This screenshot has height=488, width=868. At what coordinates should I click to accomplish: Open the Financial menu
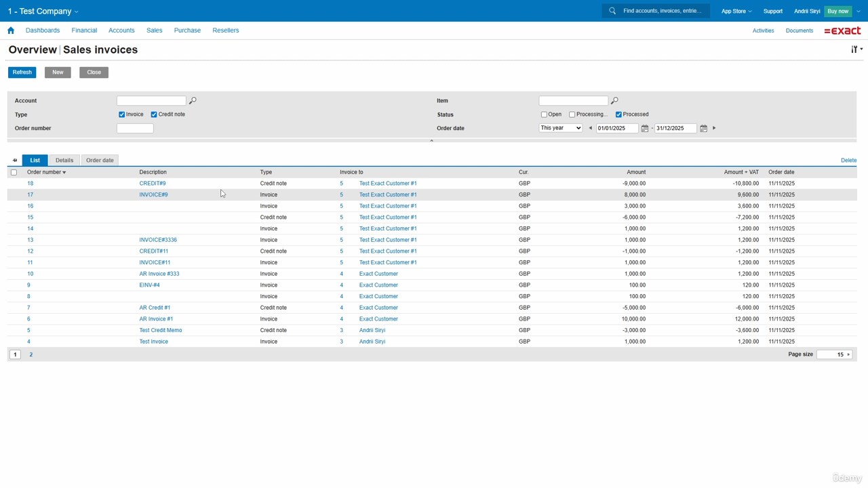84,30
